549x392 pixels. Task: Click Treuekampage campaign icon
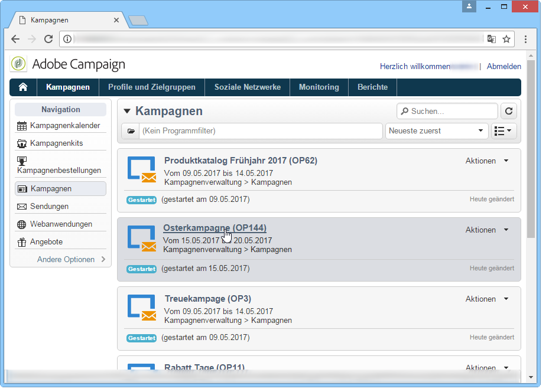(141, 308)
